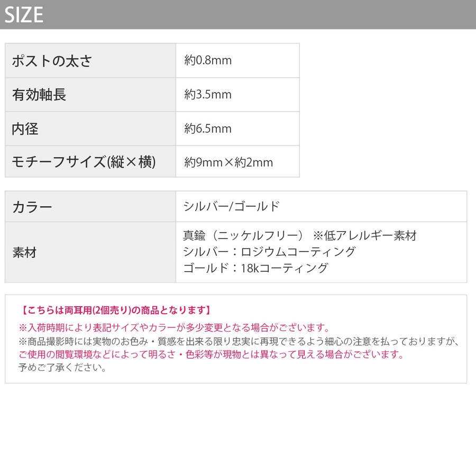Click the ※商品撮影時には notice line
476x476 pixels.
click(239, 341)
